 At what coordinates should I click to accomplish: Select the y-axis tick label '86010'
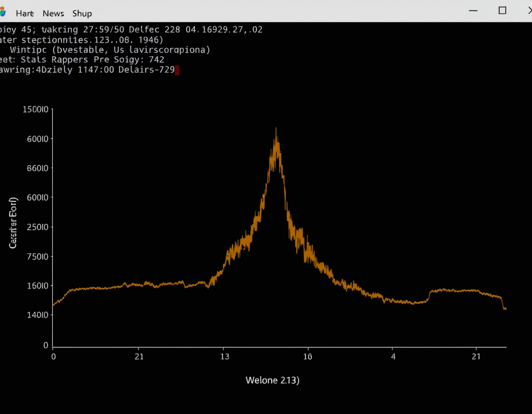37,168
